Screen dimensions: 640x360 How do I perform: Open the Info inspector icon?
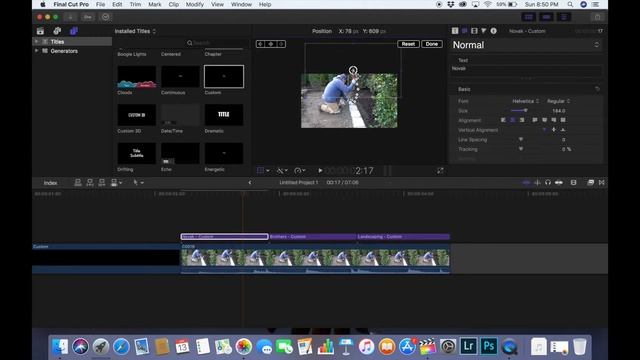(x=493, y=31)
